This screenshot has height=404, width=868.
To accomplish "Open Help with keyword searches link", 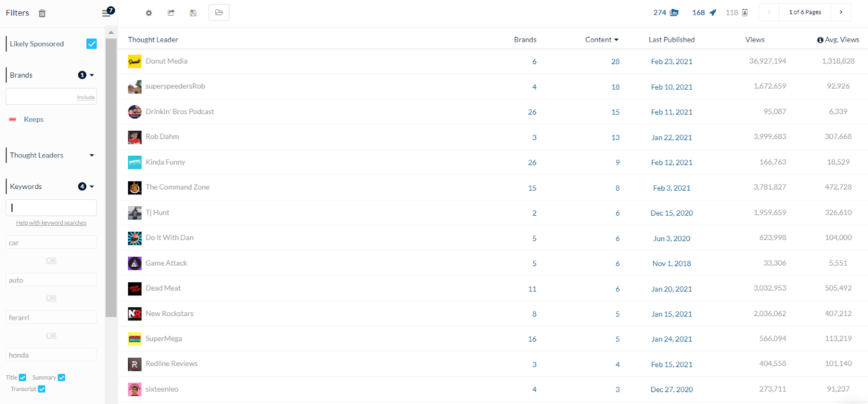I will pos(51,223).
